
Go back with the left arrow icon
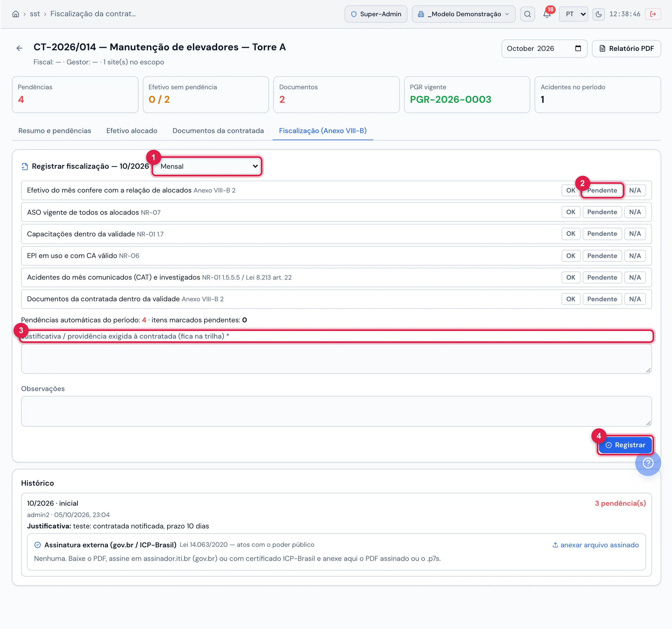coord(19,48)
